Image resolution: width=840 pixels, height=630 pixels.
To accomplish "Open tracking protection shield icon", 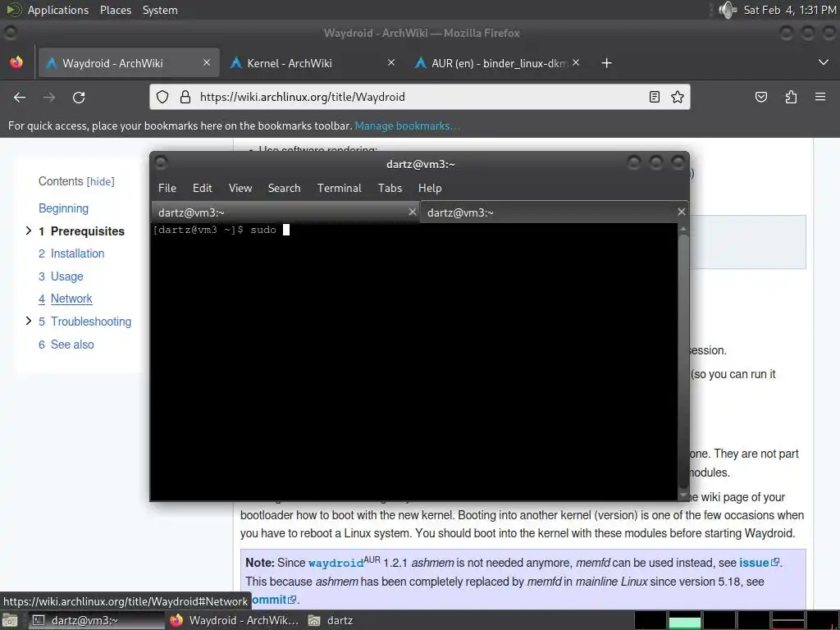I will point(162,97).
